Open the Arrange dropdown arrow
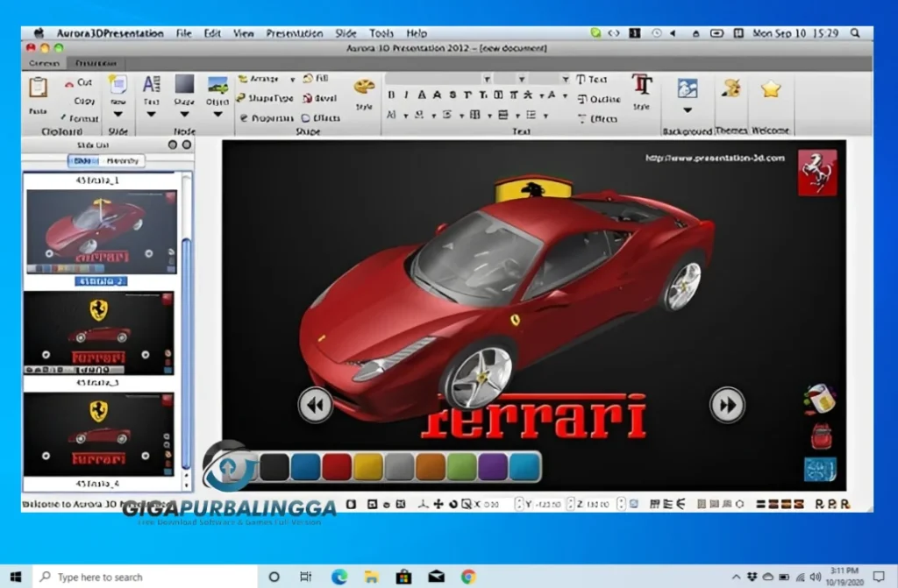Image resolution: width=898 pixels, height=588 pixels. [x=291, y=79]
